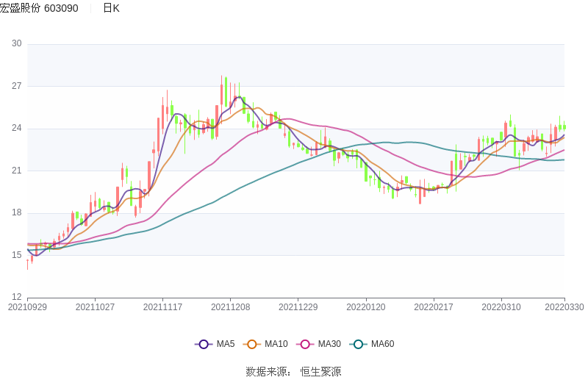
Task: Select the 日K chart type label
Action: coord(111,8)
